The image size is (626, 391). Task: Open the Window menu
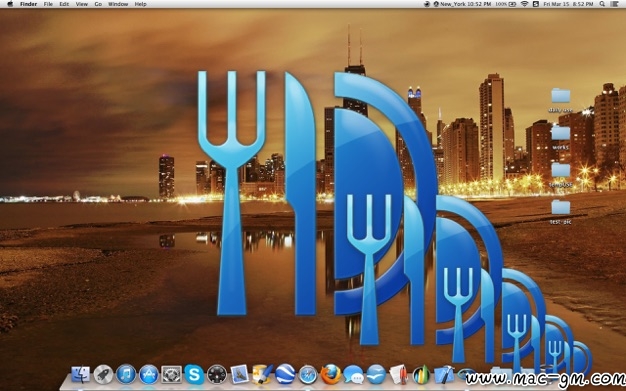118,4
